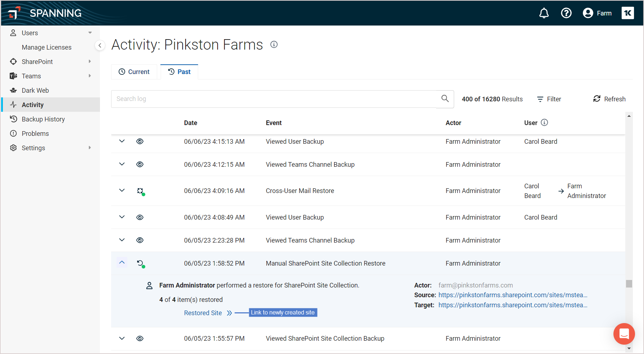
Task: Click the Event column header
Action: (x=274, y=123)
